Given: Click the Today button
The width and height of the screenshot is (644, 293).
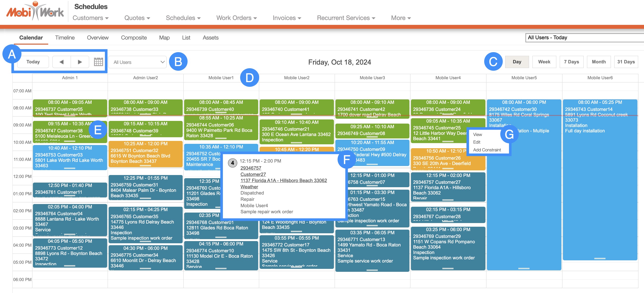Looking at the screenshot, I should 33,62.
